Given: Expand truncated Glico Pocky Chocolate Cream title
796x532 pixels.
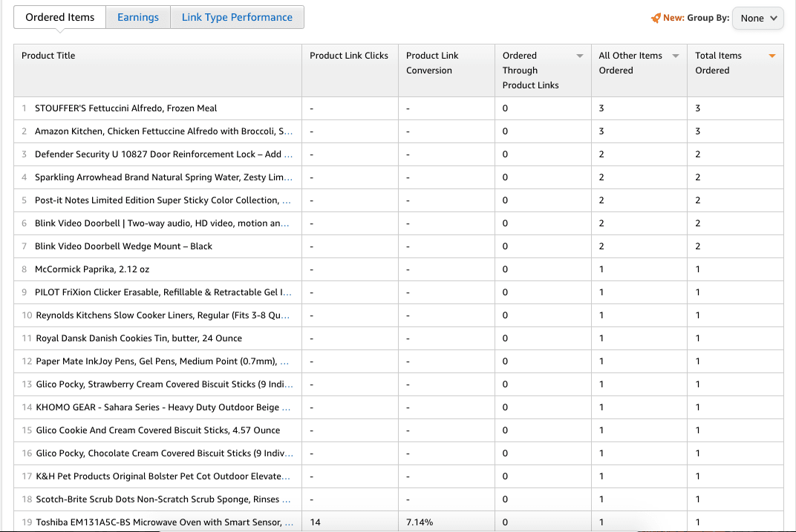Looking at the screenshot, I should [290, 454].
